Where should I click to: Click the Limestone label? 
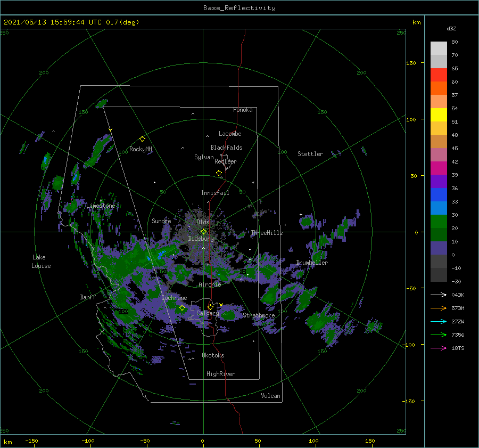click(101, 206)
